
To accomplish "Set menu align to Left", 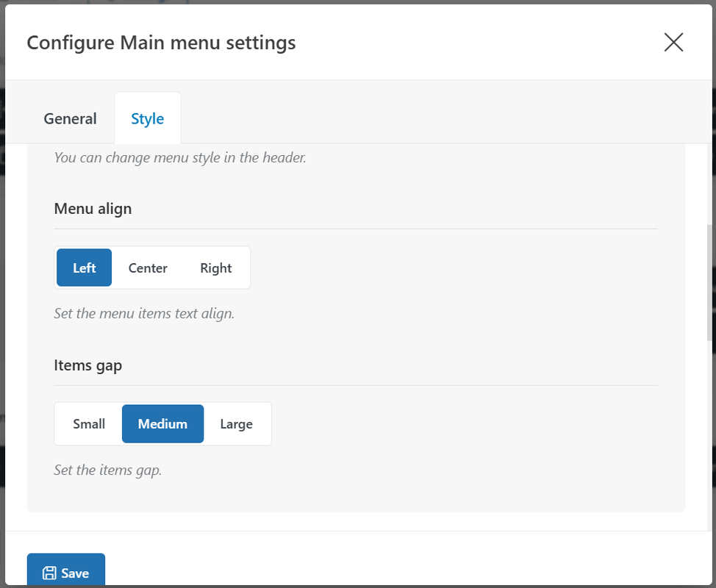I will click(85, 268).
